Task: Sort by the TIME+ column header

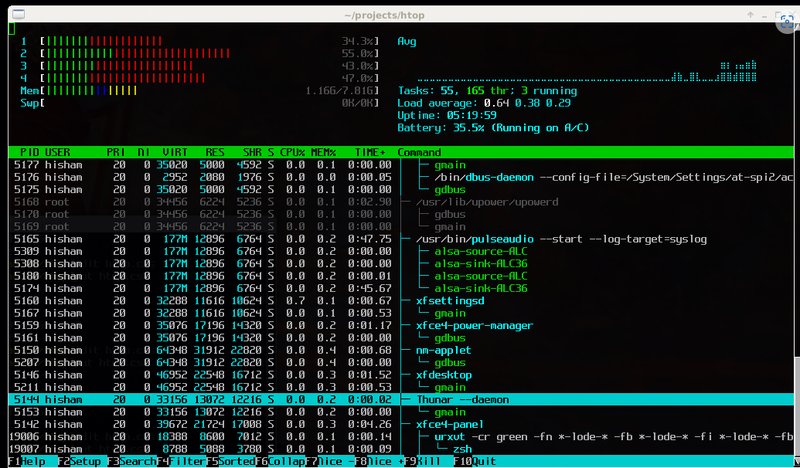Action: [370, 152]
